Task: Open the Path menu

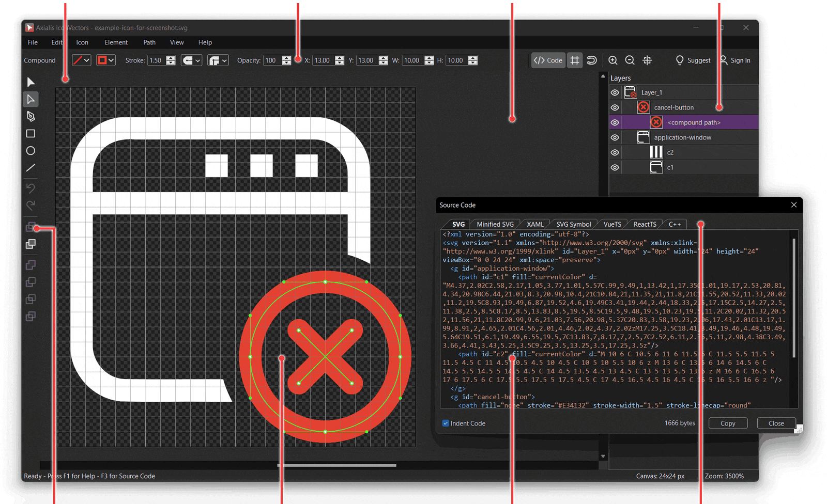Action: tap(149, 42)
